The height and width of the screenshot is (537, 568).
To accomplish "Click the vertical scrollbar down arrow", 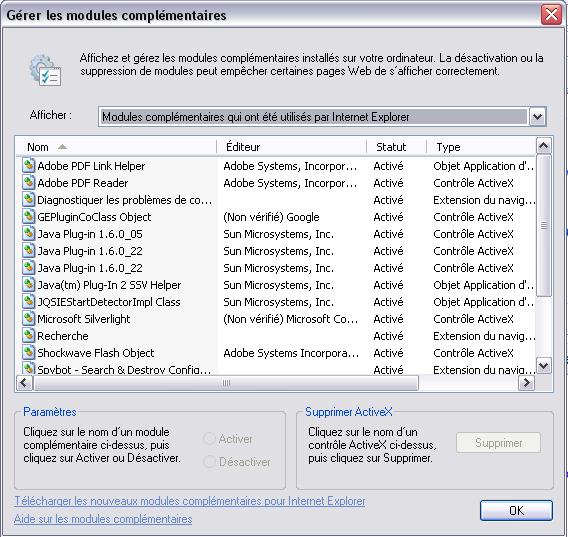I will coord(543,366).
